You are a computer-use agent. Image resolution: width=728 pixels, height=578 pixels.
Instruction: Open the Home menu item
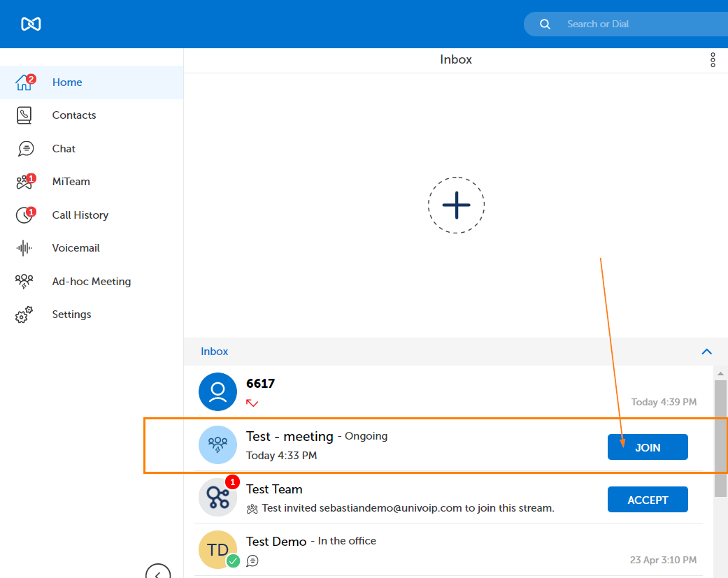point(92,82)
